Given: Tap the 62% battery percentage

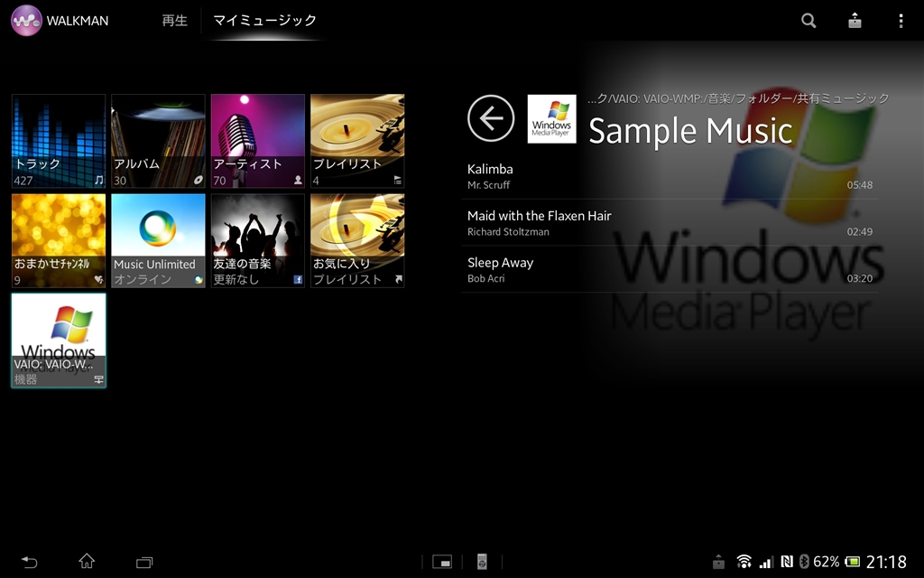Looking at the screenshot, I should point(827,562).
